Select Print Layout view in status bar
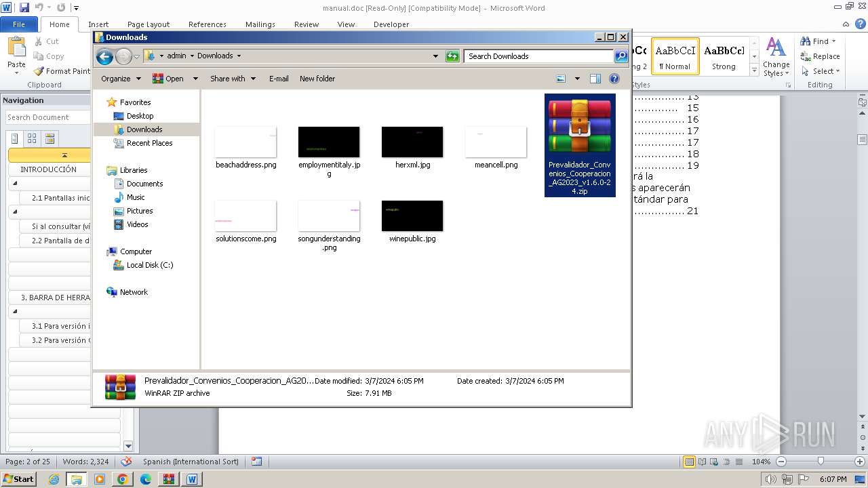 (x=689, y=462)
